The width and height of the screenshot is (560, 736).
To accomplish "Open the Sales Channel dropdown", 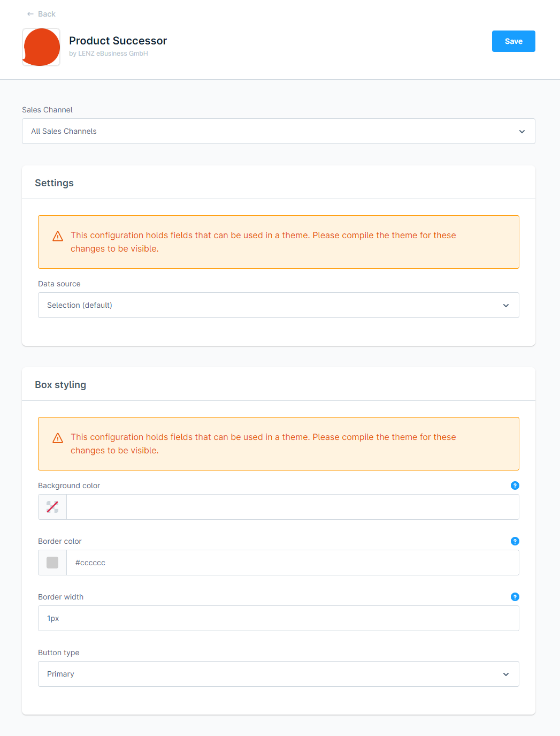I will [x=279, y=131].
